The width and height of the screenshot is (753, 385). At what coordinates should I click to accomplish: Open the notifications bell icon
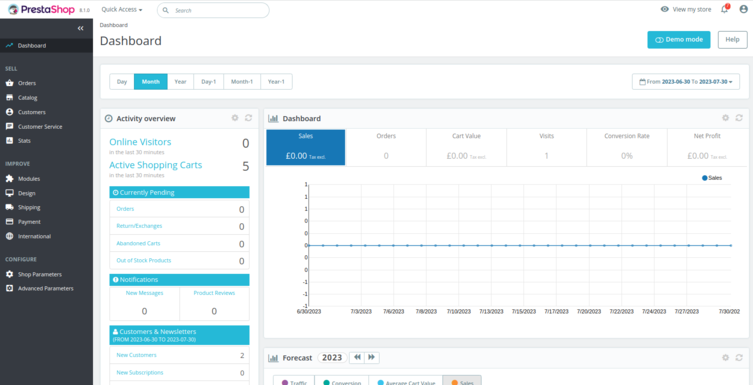(725, 9)
